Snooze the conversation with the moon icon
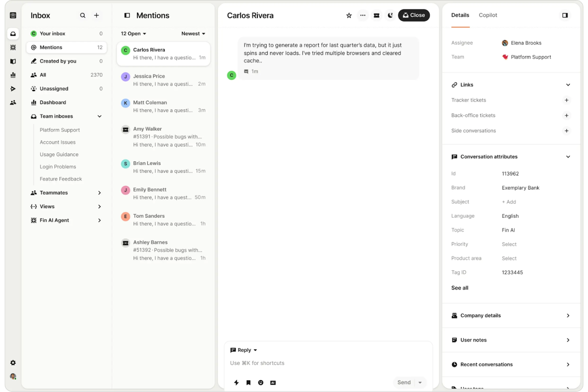Viewport: 588px width, 392px height. [390, 15]
